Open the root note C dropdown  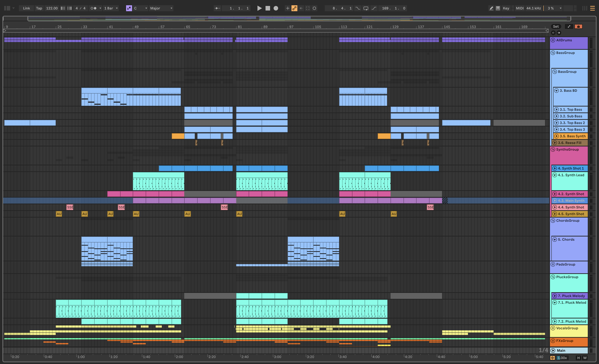point(140,8)
